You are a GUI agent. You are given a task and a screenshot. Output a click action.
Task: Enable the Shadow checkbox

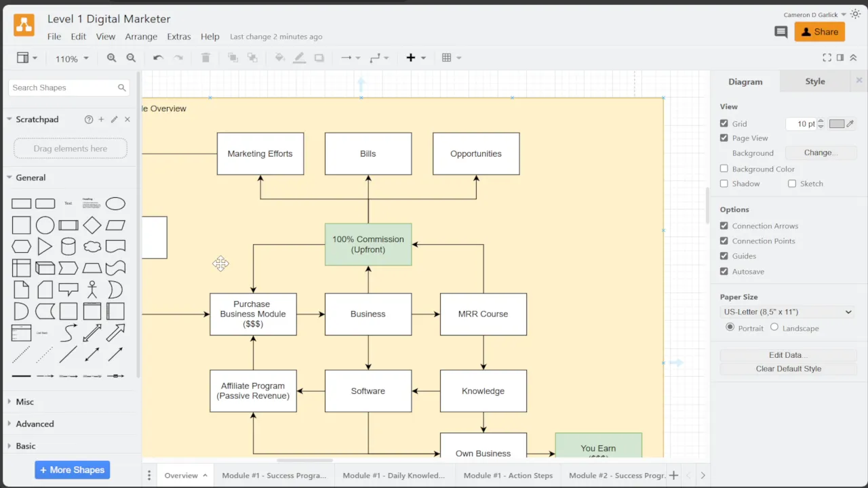(724, 184)
